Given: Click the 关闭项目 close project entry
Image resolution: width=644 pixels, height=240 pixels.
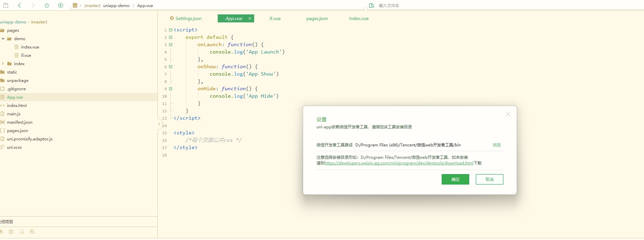Looking at the screenshot, I should [x=6, y=222].
